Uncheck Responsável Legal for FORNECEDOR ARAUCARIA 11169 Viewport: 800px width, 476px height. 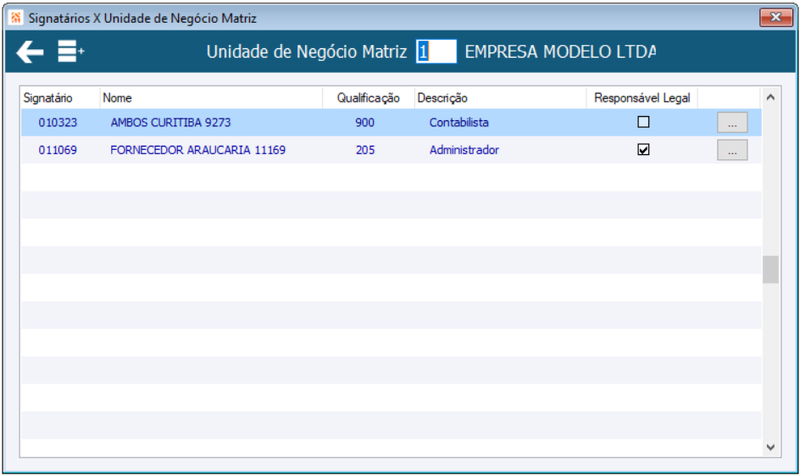pos(643,149)
